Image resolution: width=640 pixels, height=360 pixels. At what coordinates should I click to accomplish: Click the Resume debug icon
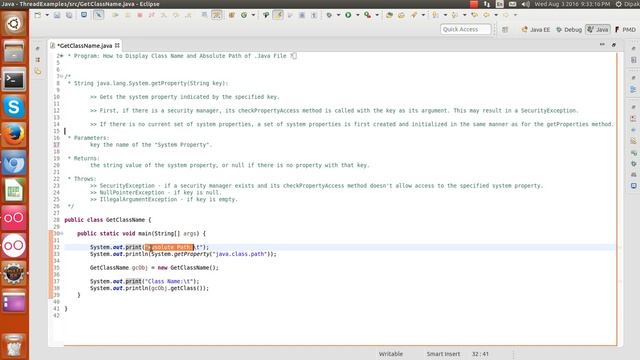[116, 15]
